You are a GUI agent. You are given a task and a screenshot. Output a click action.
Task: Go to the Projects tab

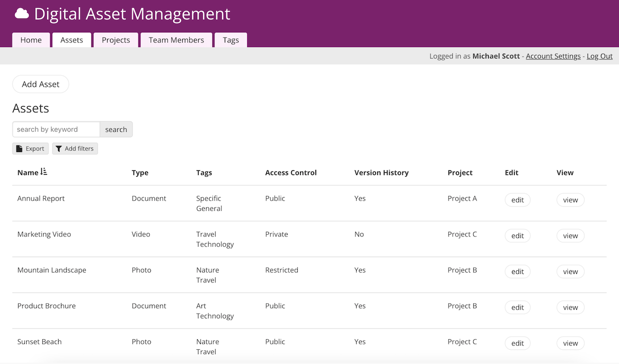click(x=116, y=40)
